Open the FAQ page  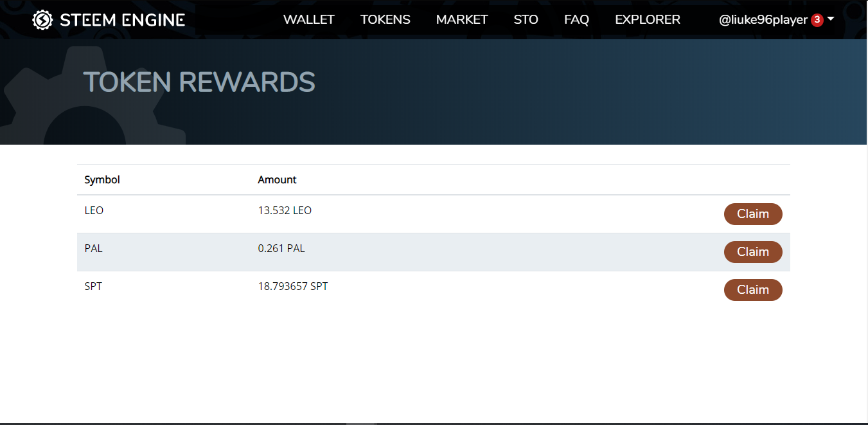[576, 20]
